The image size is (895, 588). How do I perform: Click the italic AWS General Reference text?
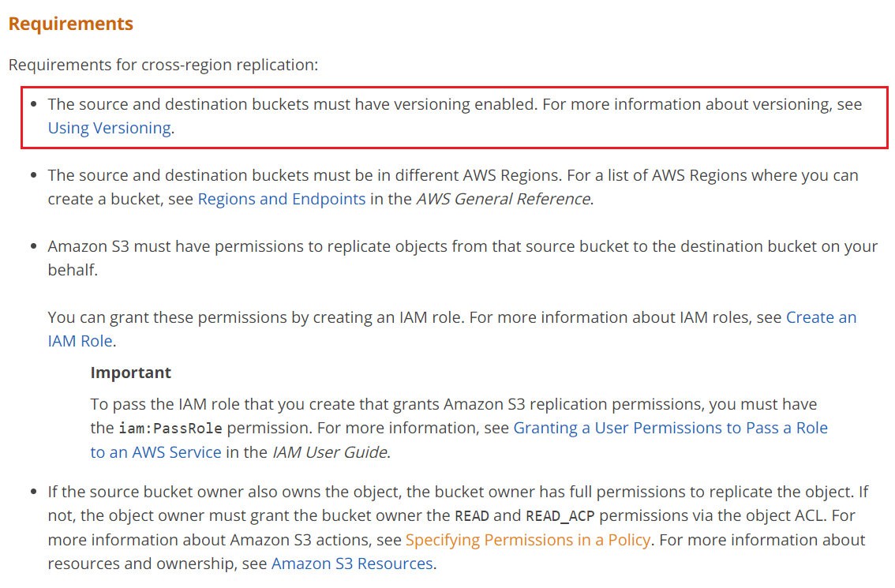click(x=504, y=199)
